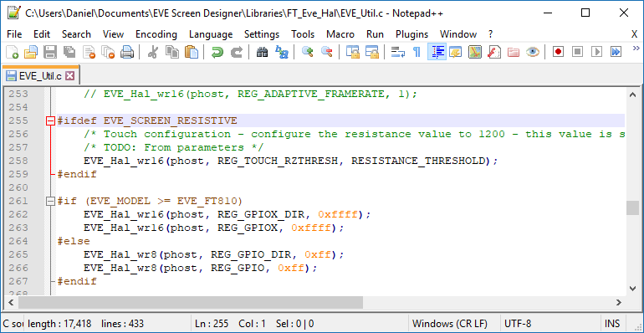Click line number 258 in margin
This screenshot has height=333, width=644.
18,161
